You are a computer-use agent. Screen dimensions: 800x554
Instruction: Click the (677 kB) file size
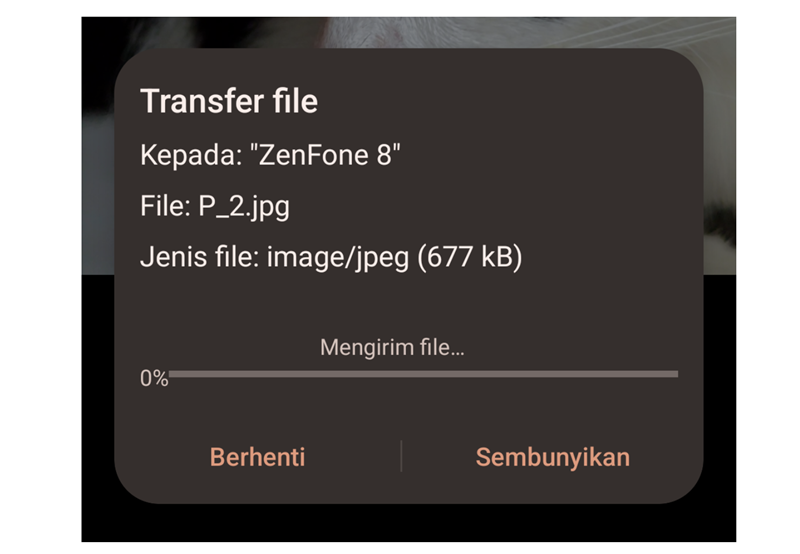pyautogui.click(x=469, y=259)
